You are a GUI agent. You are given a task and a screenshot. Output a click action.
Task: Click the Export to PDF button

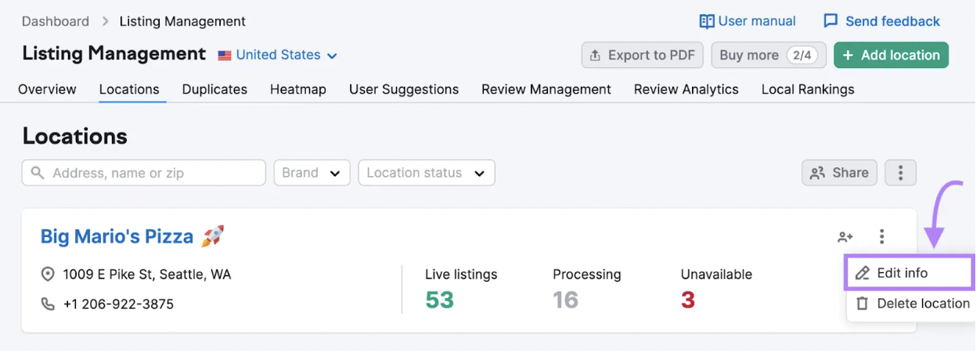pos(643,56)
